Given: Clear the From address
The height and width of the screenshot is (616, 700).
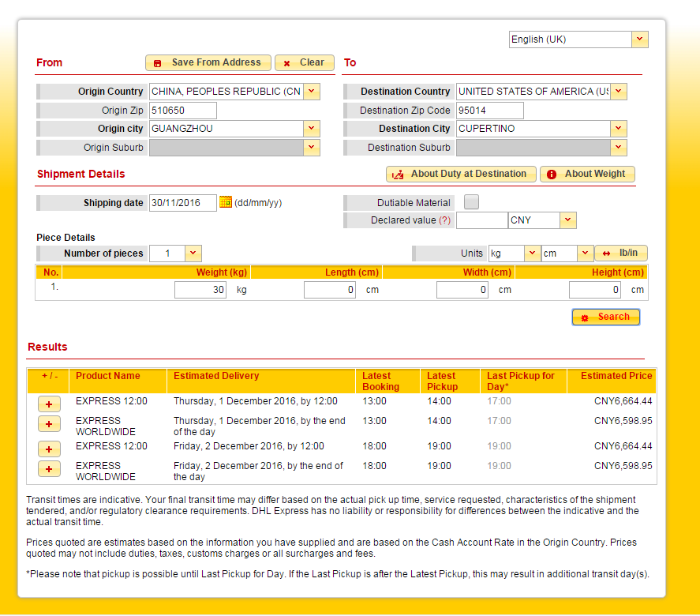Looking at the screenshot, I should point(305,62).
